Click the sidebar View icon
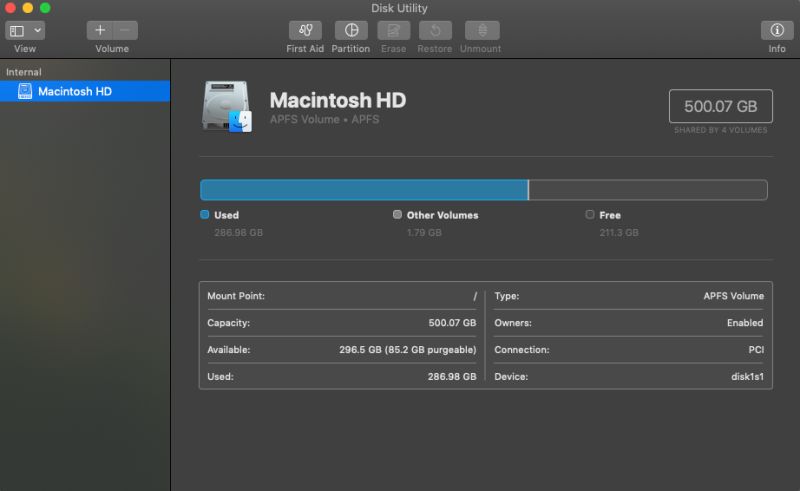Viewport: 800px width, 491px height. tap(17, 31)
